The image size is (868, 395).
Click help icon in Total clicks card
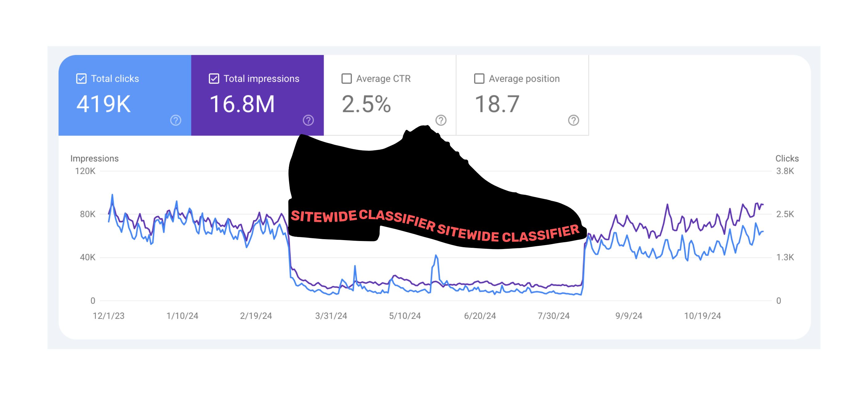176,120
